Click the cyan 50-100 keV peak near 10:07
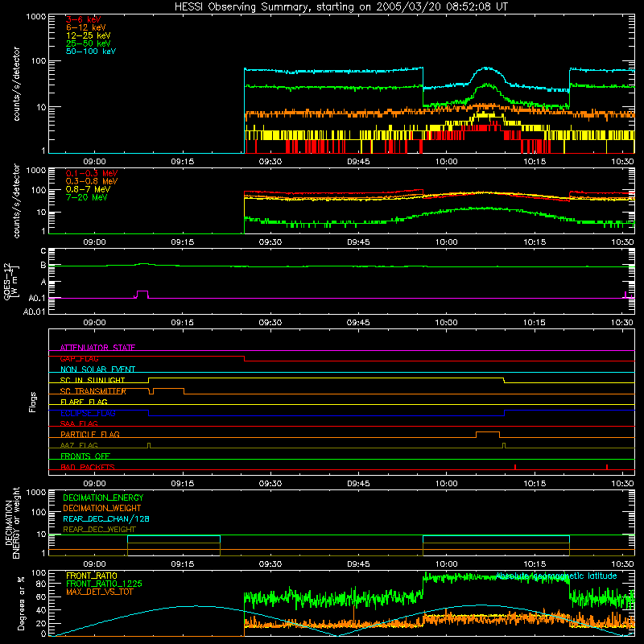The height and width of the screenshot is (644, 644). point(487,68)
